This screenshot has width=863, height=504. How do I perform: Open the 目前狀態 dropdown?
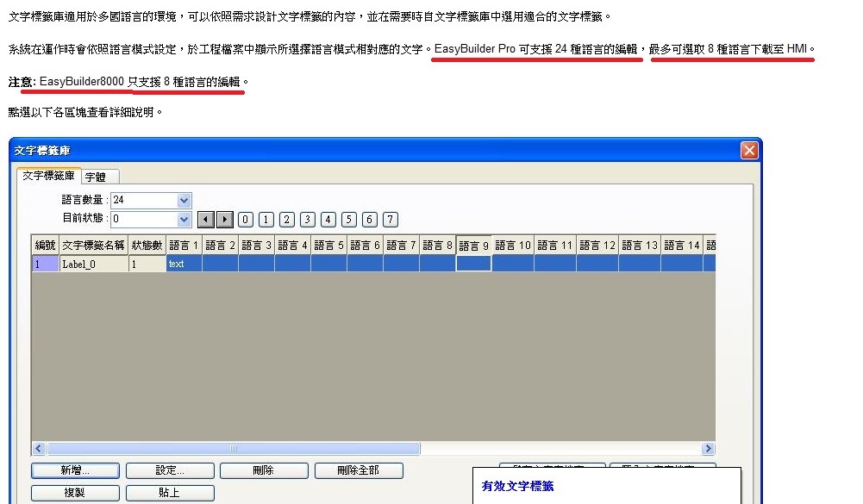(184, 220)
